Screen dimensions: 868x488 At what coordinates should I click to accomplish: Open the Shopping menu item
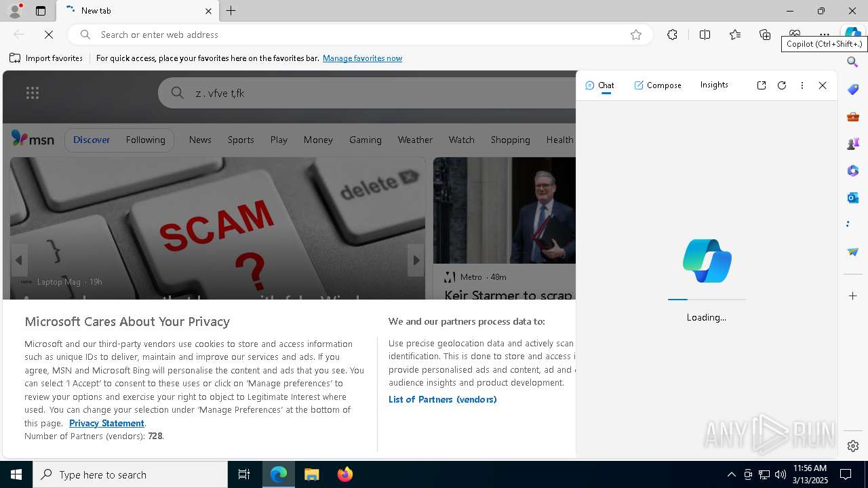(510, 140)
